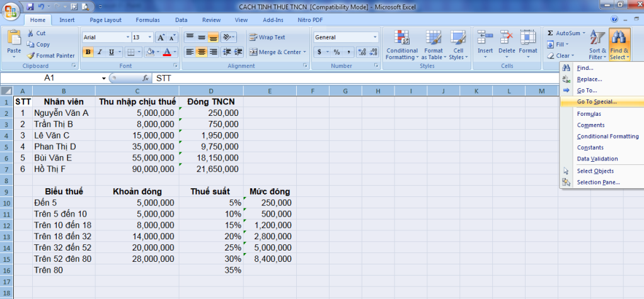Click formula bar containing STT
The height and width of the screenshot is (299, 644).
[355, 78]
